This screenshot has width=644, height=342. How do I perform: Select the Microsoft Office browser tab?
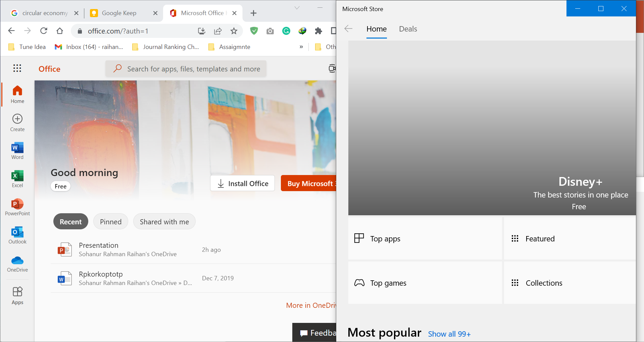203,13
